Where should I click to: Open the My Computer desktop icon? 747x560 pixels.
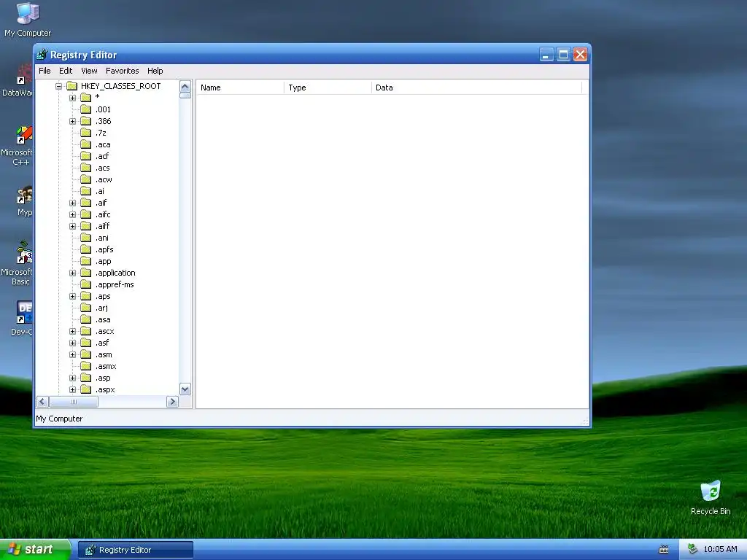28,20
